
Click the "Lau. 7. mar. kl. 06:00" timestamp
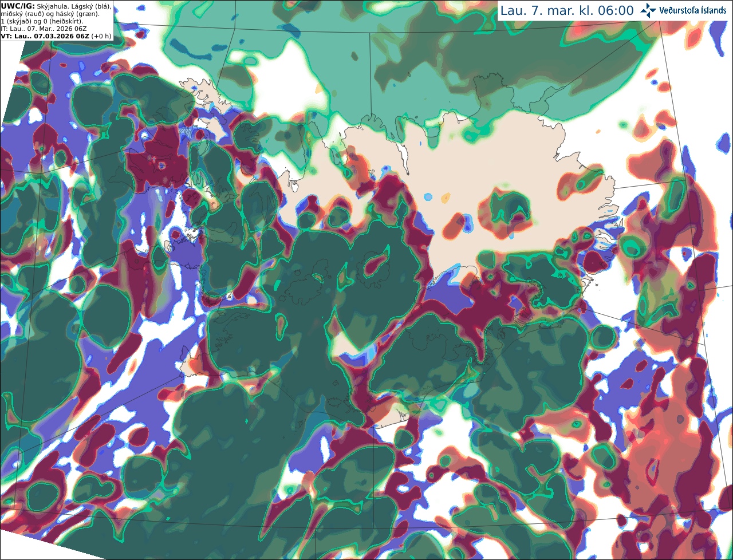567,10
